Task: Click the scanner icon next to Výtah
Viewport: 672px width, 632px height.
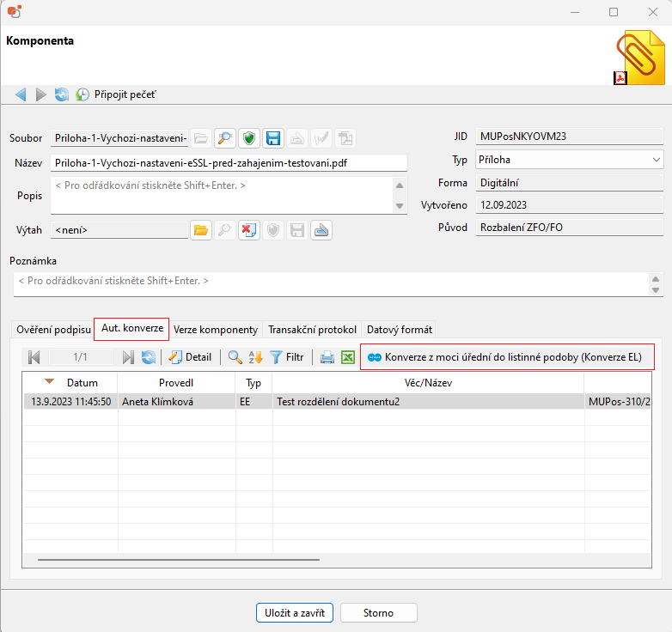Action: tap(321, 230)
